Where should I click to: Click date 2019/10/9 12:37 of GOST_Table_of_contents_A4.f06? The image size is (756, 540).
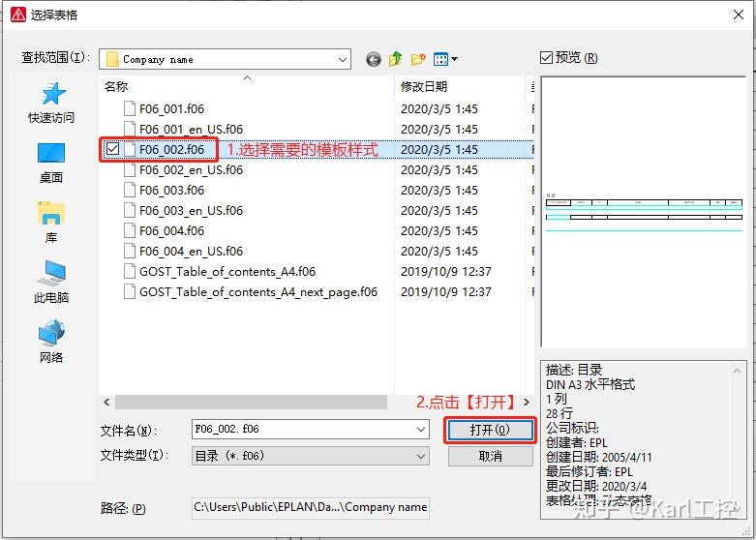[446, 271]
